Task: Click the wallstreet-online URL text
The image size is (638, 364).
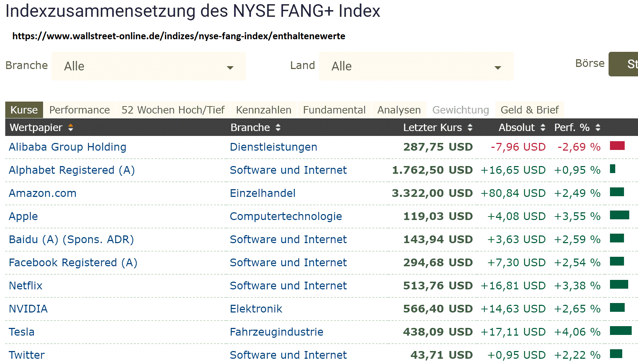Action: [x=179, y=36]
